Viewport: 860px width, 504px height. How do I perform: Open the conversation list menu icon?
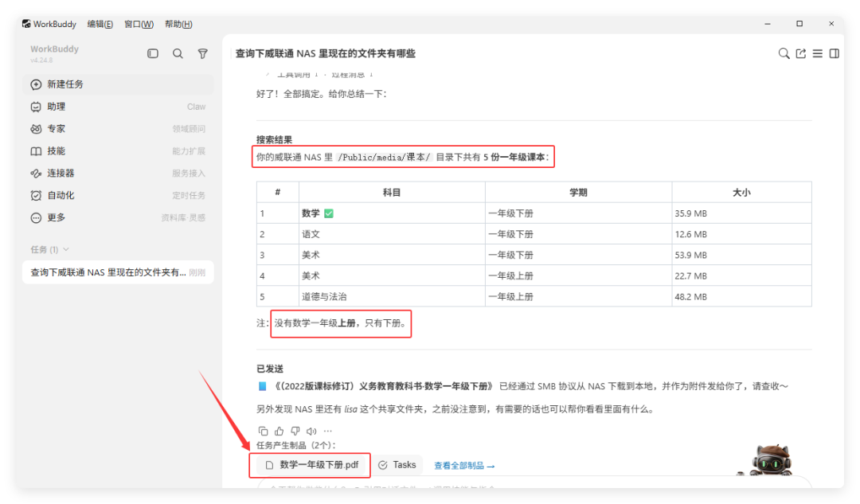coord(817,53)
